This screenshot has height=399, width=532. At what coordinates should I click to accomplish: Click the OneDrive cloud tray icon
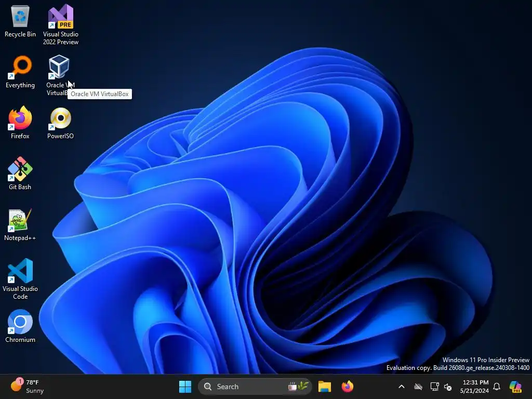click(418, 387)
